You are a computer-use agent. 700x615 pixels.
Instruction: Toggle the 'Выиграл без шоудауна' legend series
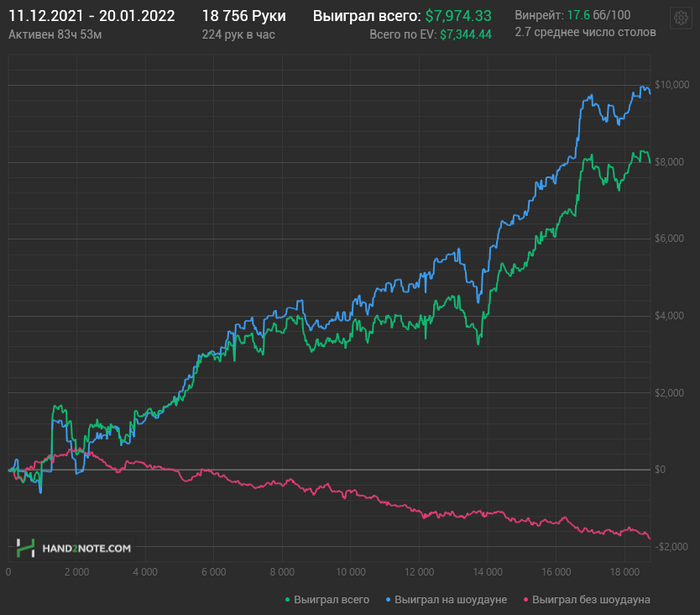(587, 599)
